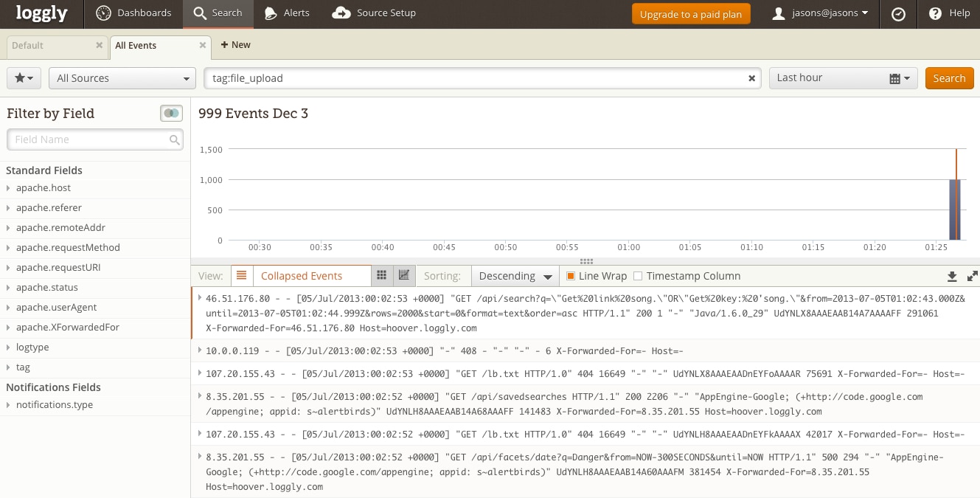980x498 pixels.
Task: Click Upgrade to a paid plan
Action: (x=690, y=14)
